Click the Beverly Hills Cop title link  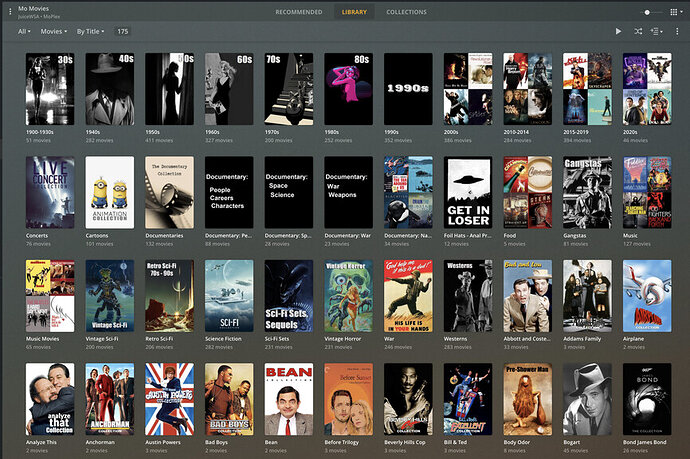pos(405,442)
